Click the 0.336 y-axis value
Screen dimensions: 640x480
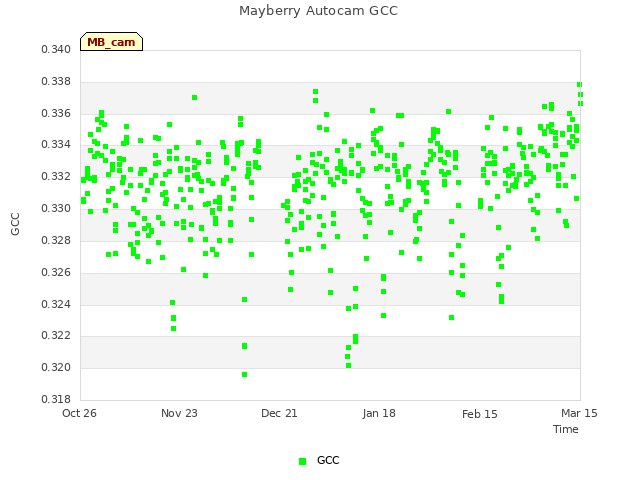tap(56, 113)
